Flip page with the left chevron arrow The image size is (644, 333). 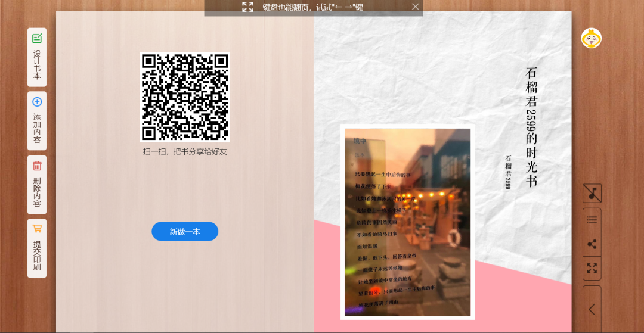pyautogui.click(x=592, y=309)
